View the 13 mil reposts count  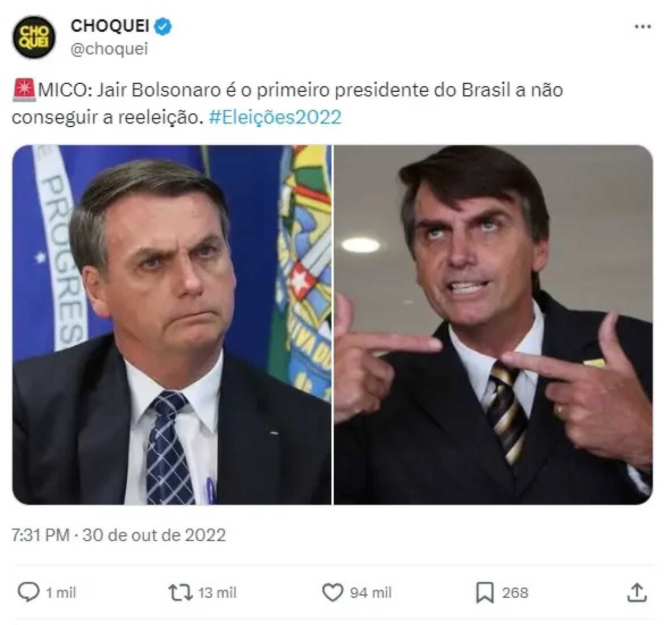(217, 593)
